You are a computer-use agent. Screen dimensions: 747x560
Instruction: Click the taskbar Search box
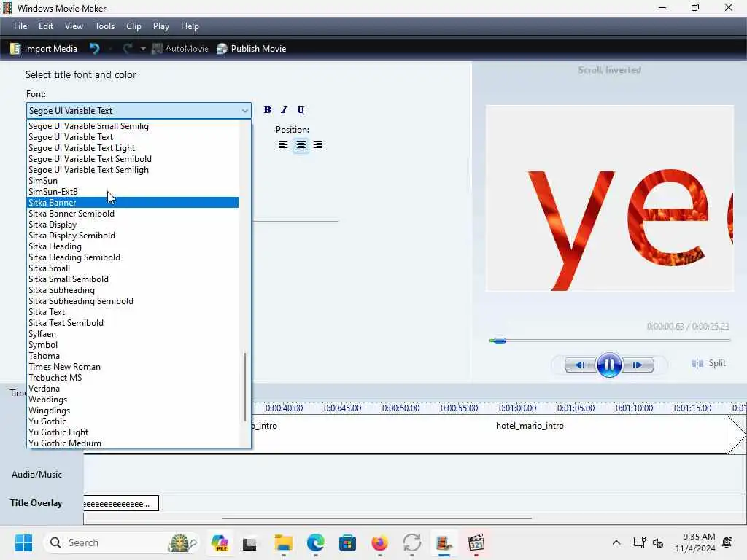121,542
